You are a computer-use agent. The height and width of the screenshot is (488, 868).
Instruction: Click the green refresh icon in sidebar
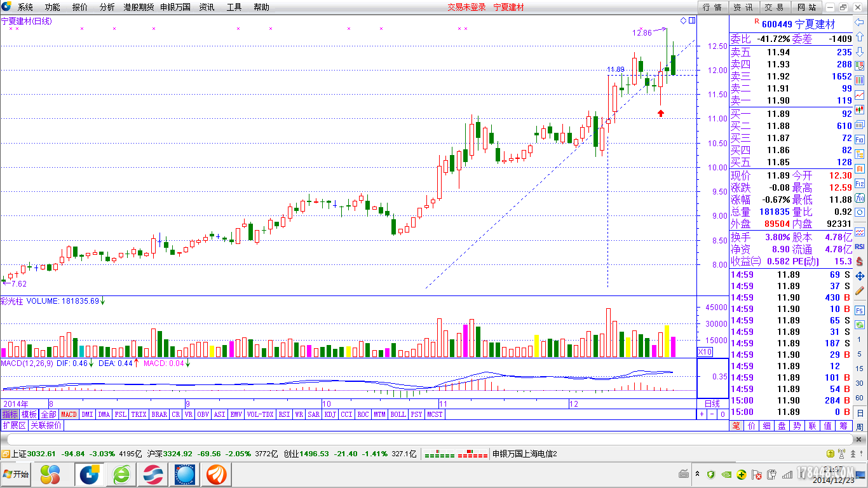pos(860,325)
